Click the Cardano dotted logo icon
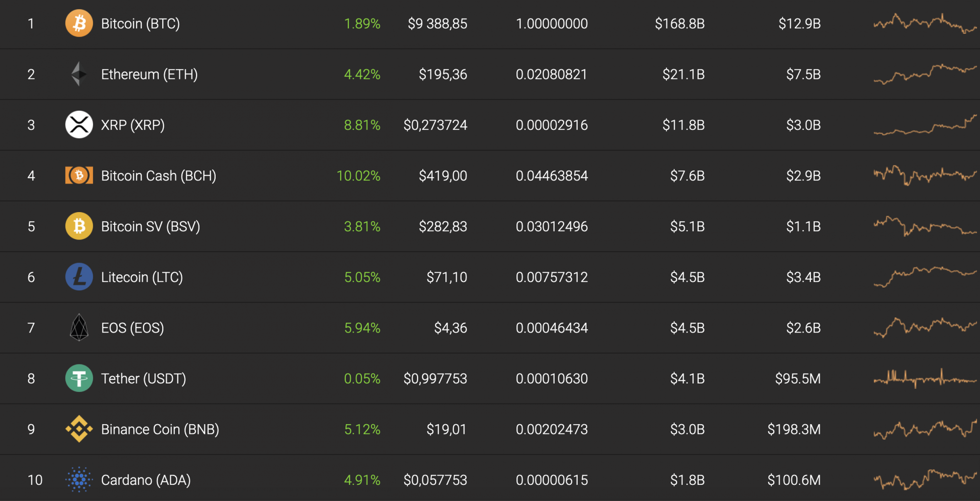This screenshot has width=980, height=501. coord(79,479)
